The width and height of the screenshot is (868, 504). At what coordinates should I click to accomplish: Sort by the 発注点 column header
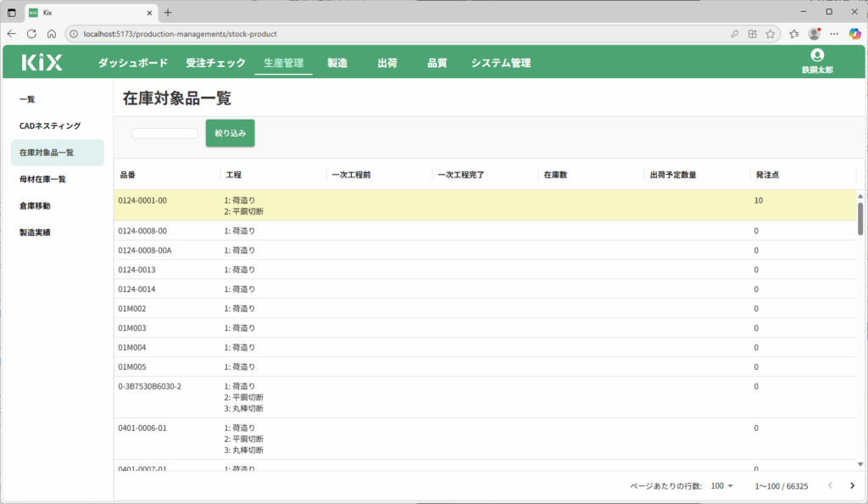[x=766, y=175]
